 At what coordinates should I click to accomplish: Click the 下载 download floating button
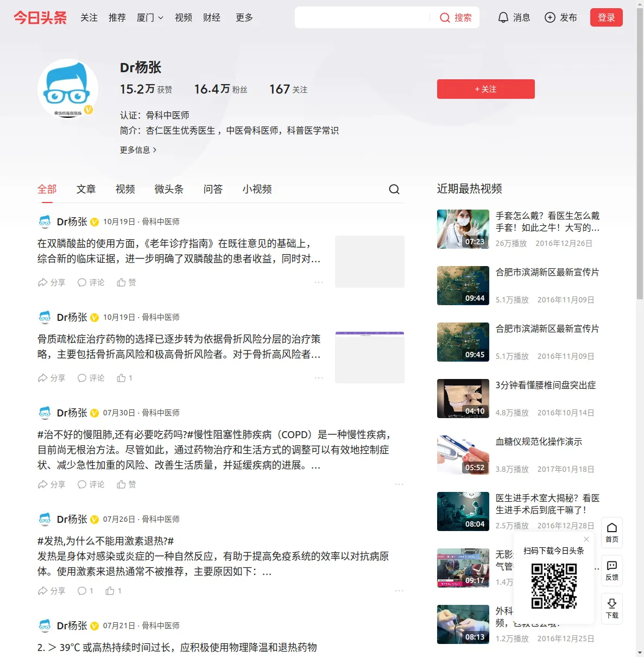(x=612, y=609)
